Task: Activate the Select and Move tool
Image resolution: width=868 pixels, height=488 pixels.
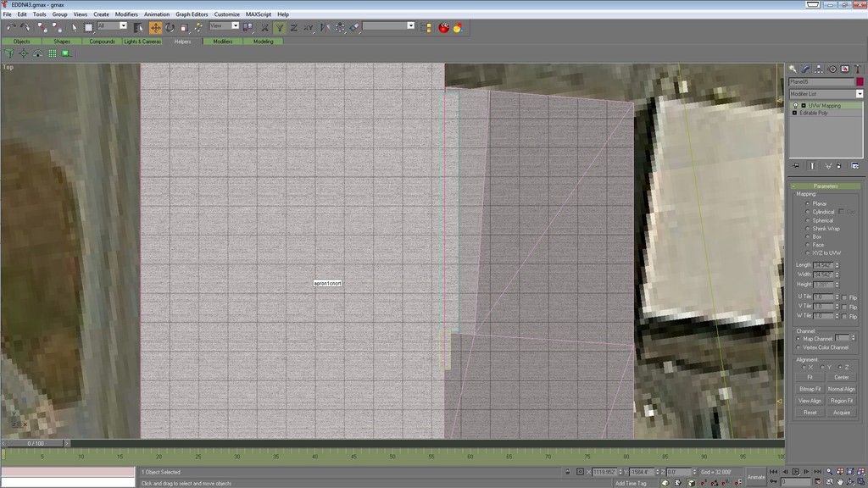Action: point(157,26)
